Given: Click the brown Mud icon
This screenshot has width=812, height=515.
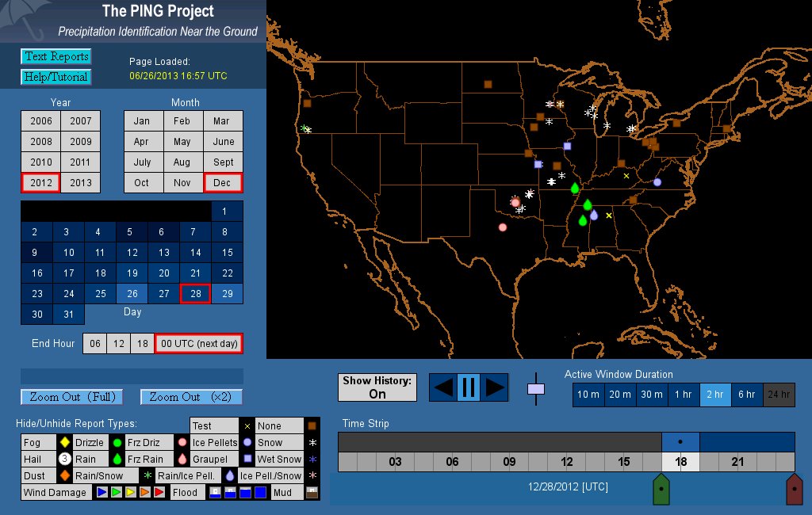Looking at the screenshot, I should [312, 493].
